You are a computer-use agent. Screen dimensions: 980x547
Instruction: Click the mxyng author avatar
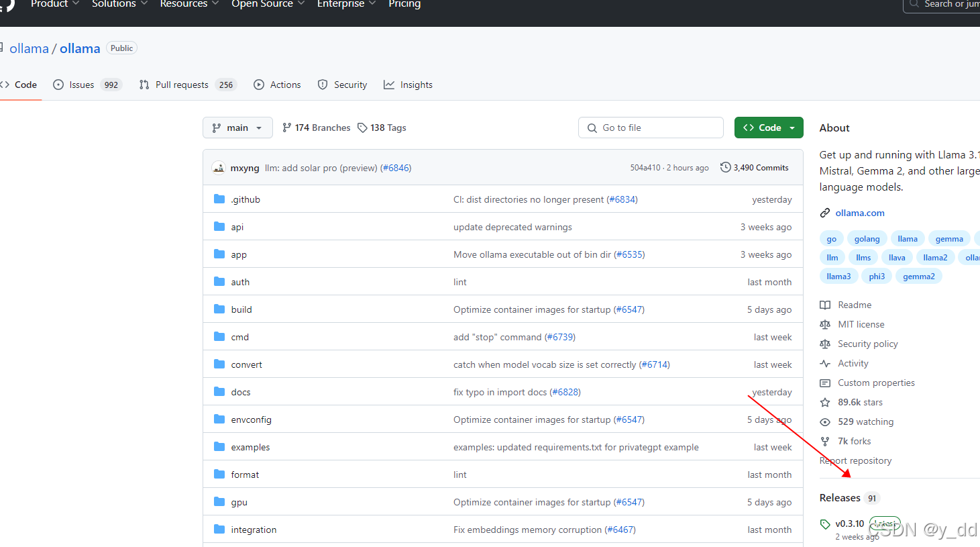[219, 168]
